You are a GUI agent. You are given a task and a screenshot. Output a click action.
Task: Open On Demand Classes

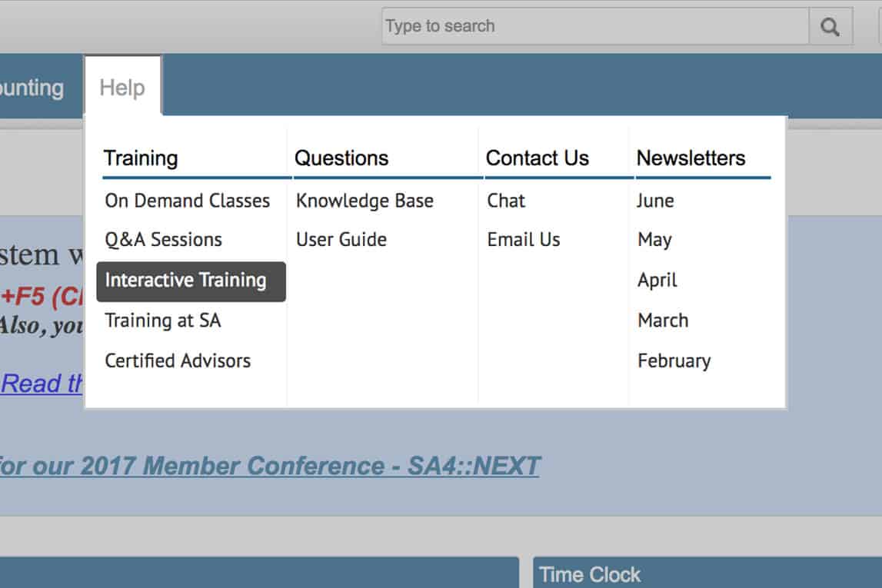188,201
